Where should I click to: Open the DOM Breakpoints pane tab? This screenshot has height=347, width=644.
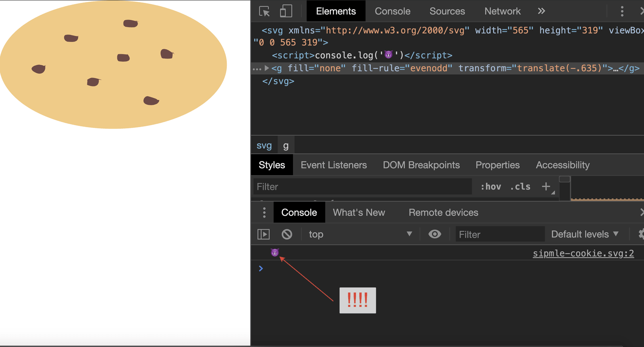[x=421, y=165]
